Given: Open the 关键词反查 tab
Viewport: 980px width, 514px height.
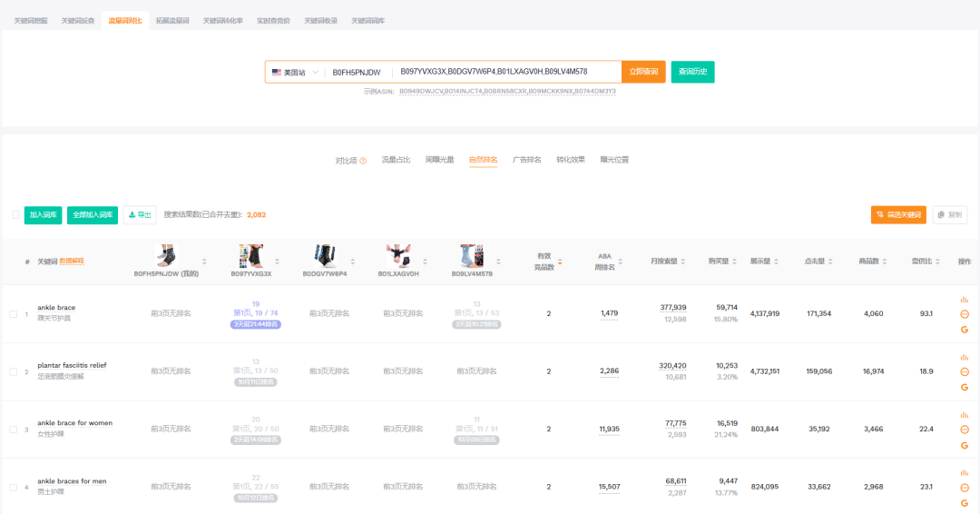Looking at the screenshot, I should coord(77,21).
